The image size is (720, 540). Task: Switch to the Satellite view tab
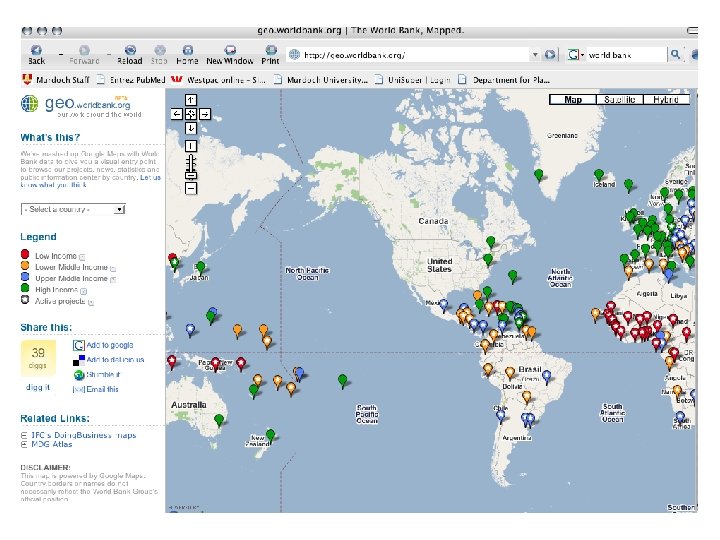619,100
